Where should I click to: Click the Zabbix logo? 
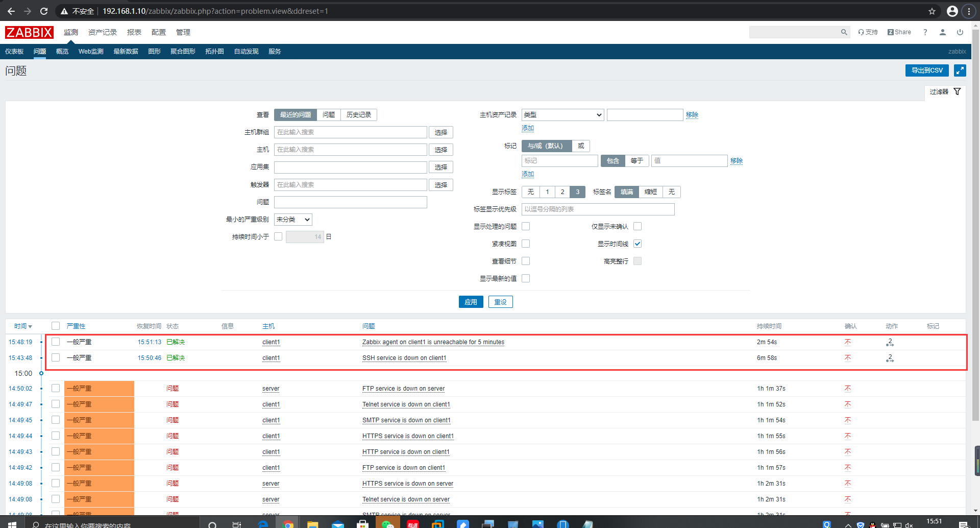(29, 32)
